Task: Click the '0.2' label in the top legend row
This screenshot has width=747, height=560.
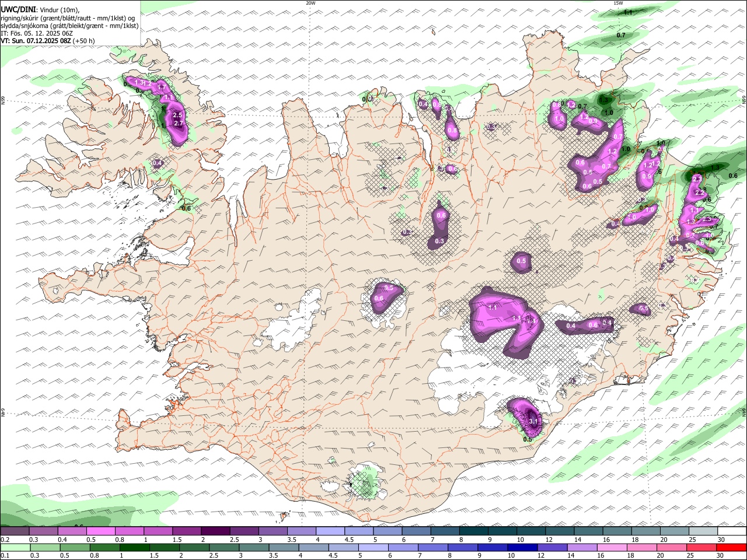Action: click(x=5, y=540)
